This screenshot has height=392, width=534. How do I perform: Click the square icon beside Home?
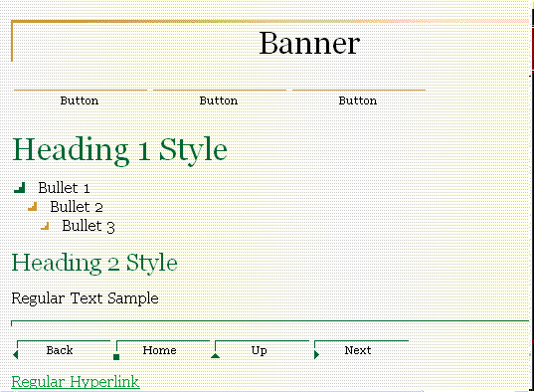[x=116, y=357]
